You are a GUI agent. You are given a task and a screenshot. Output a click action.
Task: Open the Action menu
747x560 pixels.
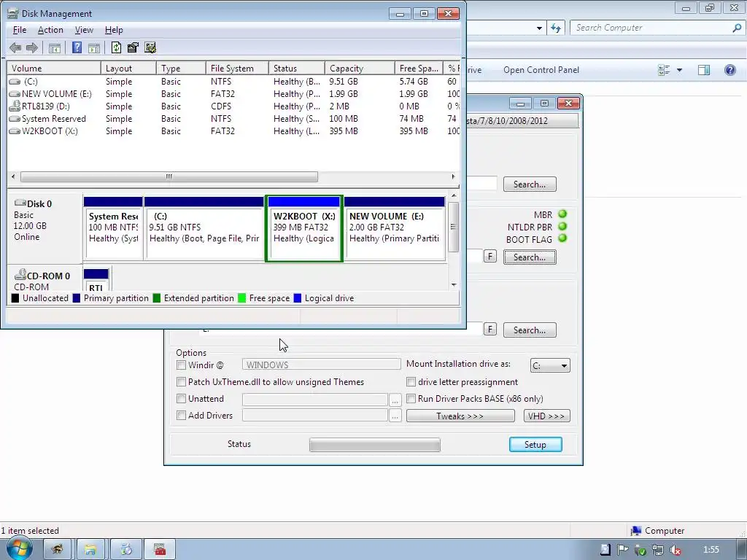50,30
